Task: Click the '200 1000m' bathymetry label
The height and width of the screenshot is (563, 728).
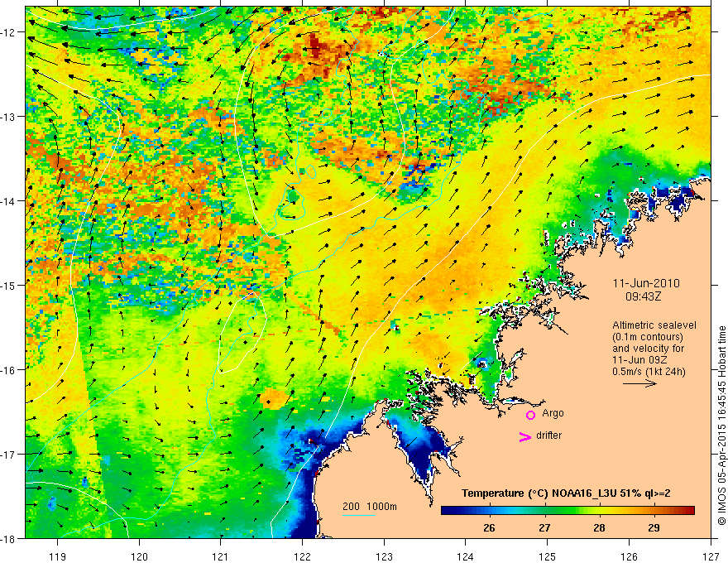Action: tap(370, 507)
